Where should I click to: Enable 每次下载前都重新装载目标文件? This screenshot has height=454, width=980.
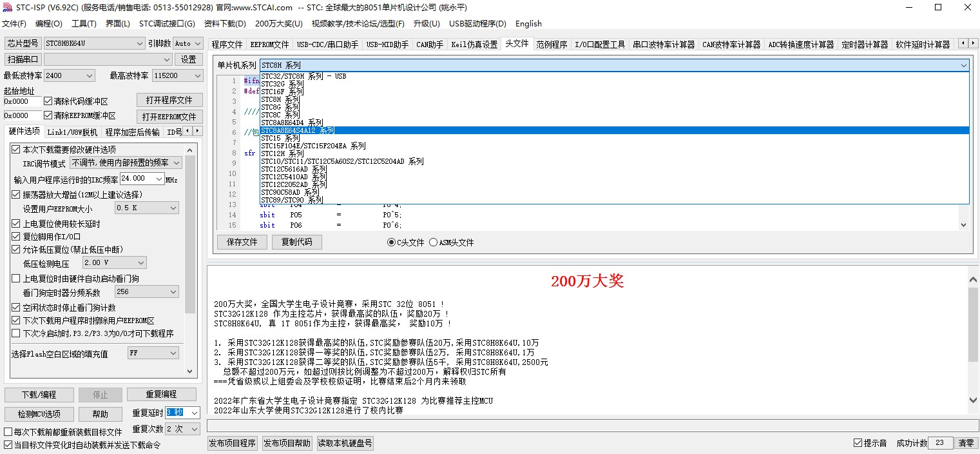(8, 432)
